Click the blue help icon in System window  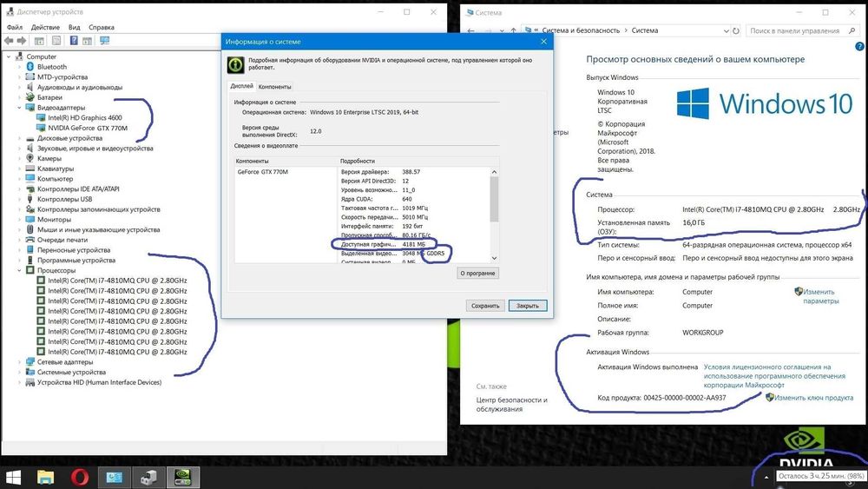859,47
